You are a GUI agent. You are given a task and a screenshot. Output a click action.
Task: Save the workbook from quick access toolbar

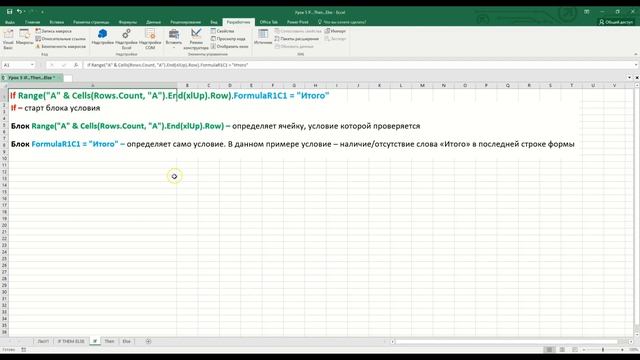(x=9, y=12)
